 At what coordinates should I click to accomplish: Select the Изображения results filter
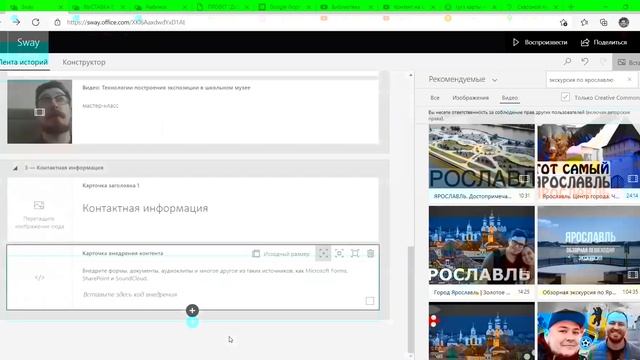pos(471,98)
